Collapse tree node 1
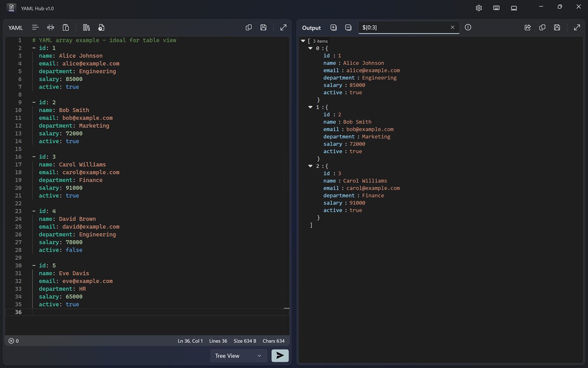588x368 pixels. [x=311, y=107]
